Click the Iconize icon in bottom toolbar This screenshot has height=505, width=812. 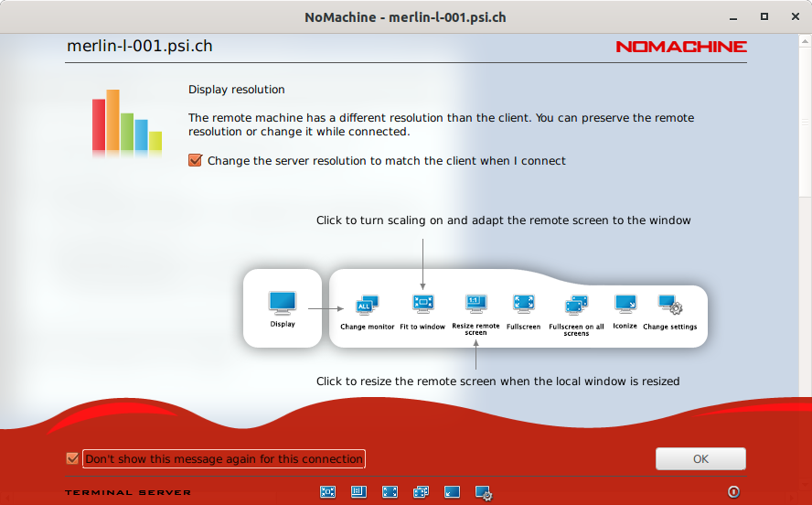(452, 492)
